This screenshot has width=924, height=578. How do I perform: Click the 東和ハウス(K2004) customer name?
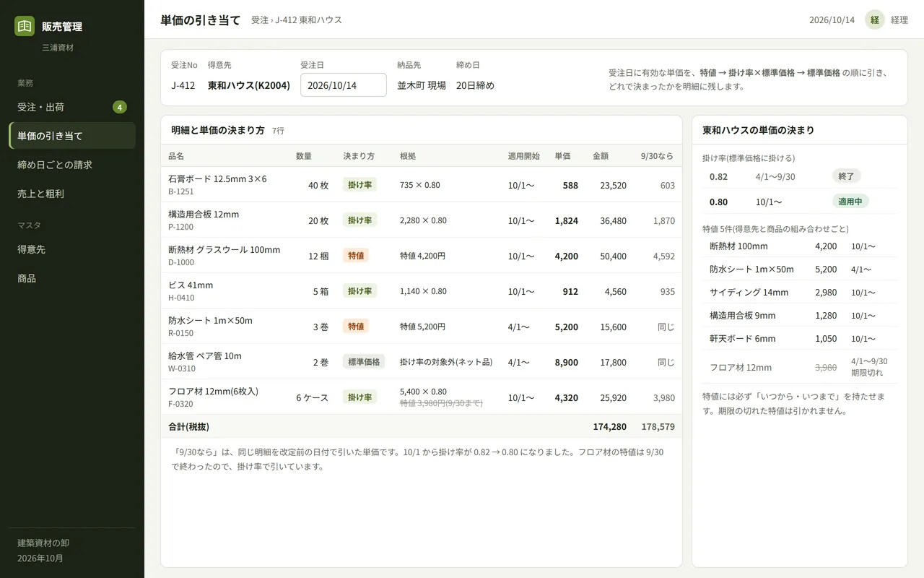pyautogui.click(x=249, y=85)
